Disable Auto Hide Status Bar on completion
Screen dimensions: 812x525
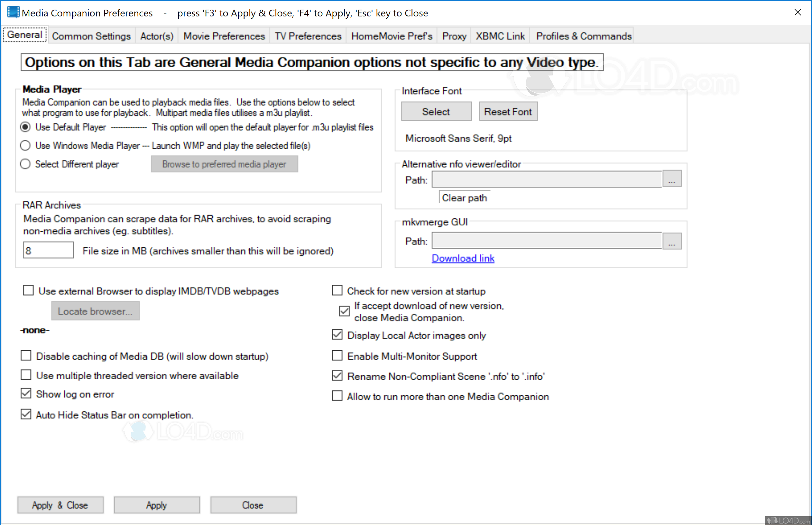click(x=25, y=414)
